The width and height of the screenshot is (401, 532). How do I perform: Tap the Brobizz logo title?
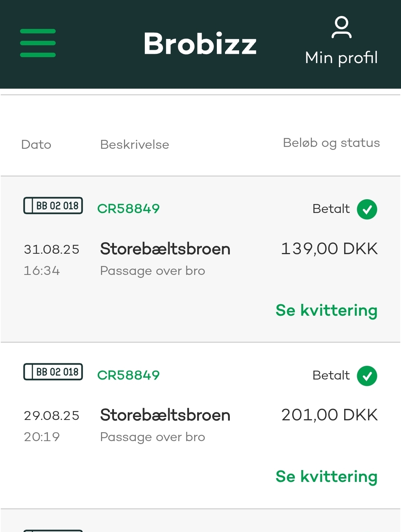click(200, 44)
